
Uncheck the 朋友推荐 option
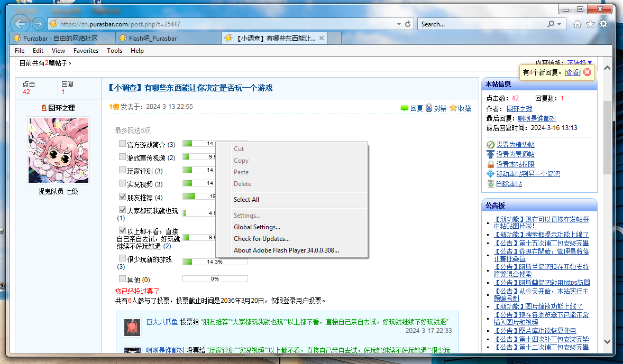(x=122, y=196)
